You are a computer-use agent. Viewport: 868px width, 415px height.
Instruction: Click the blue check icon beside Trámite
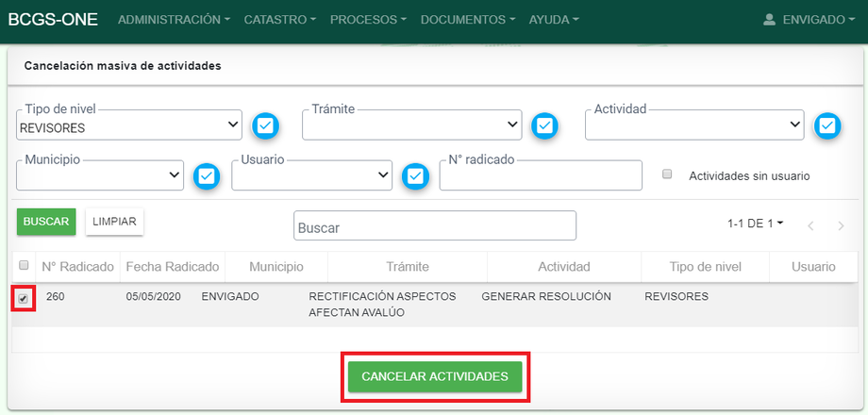[545, 125]
